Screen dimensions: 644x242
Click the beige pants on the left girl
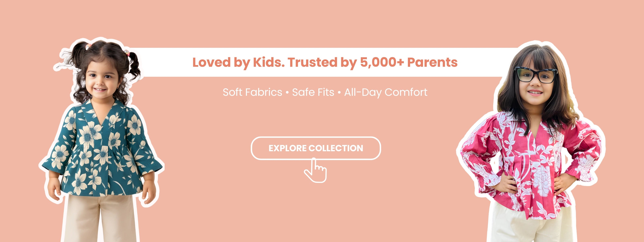pos(100,220)
